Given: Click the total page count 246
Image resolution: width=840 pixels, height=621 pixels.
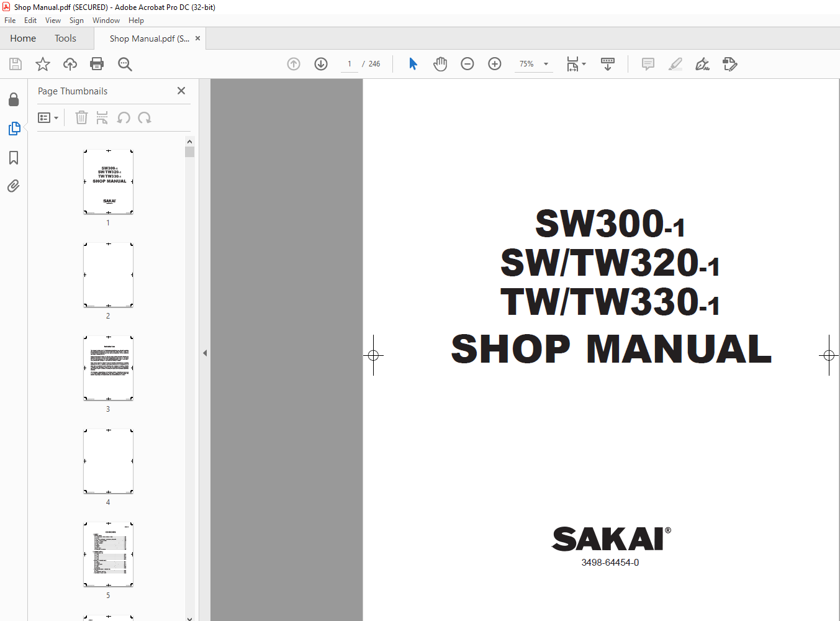Looking at the screenshot, I should pyautogui.click(x=374, y=64).
